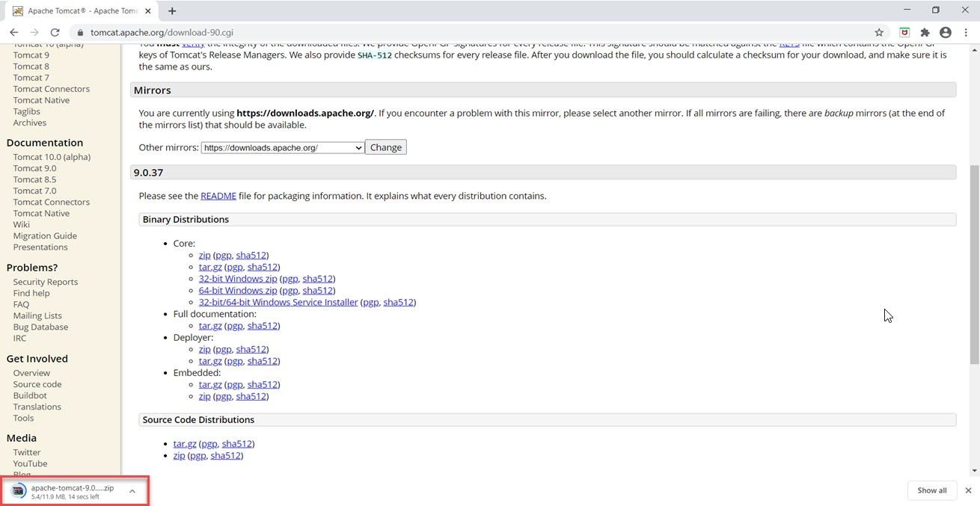This screenshot has width=980, height=506.
Task: Open Tomcat 10.0 (alpha) documentation
Action: coord(52,157)
